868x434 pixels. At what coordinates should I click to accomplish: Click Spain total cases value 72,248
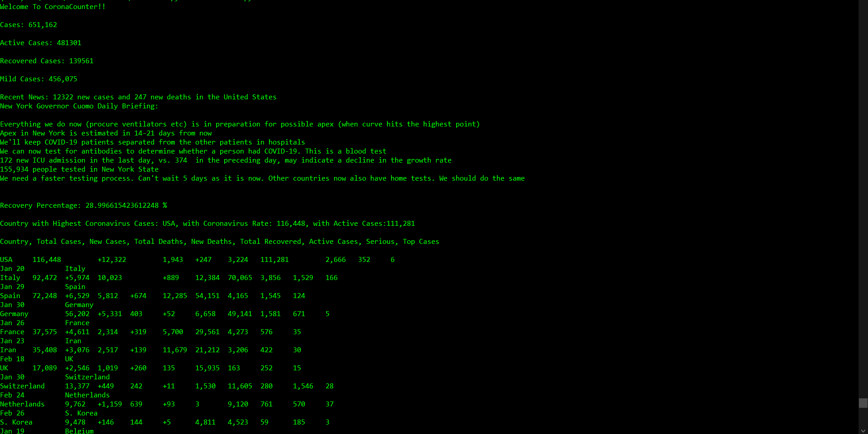coord(45,296)
